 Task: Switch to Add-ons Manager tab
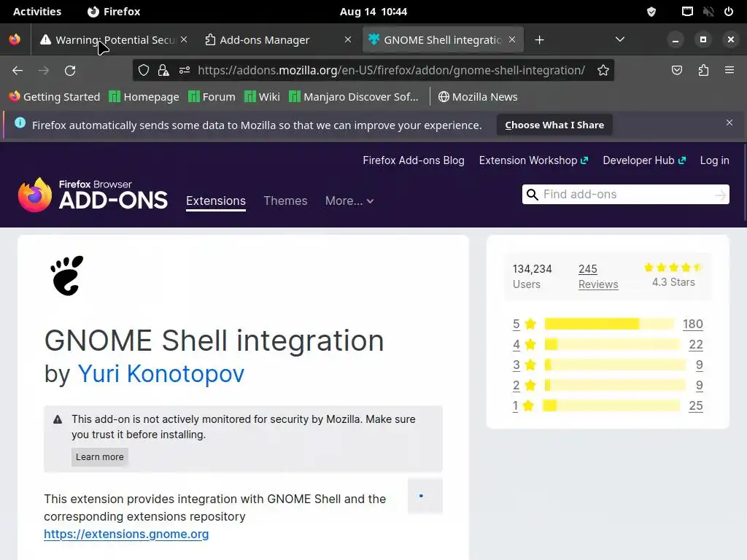[x=279, y=40]
